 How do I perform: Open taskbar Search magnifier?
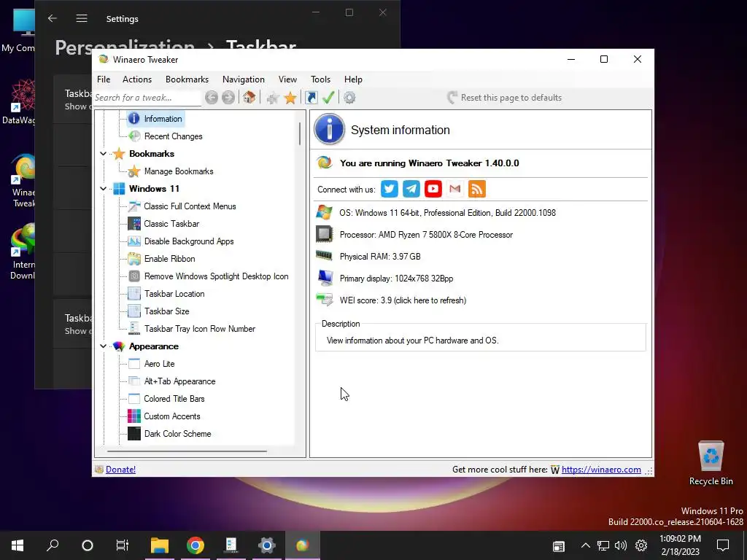(x=53, y=545)
